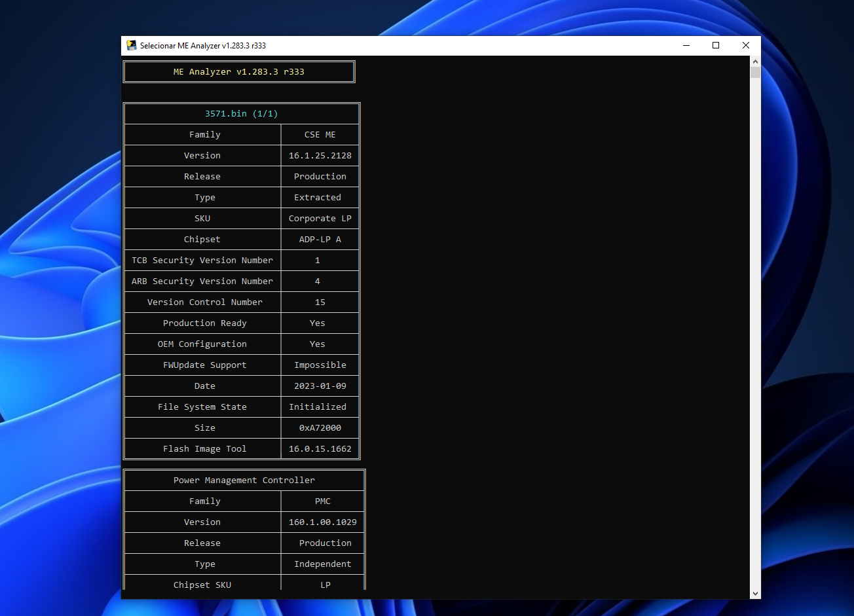Click the window title Selecionar ME Analyzer

[x=203, y=46]
